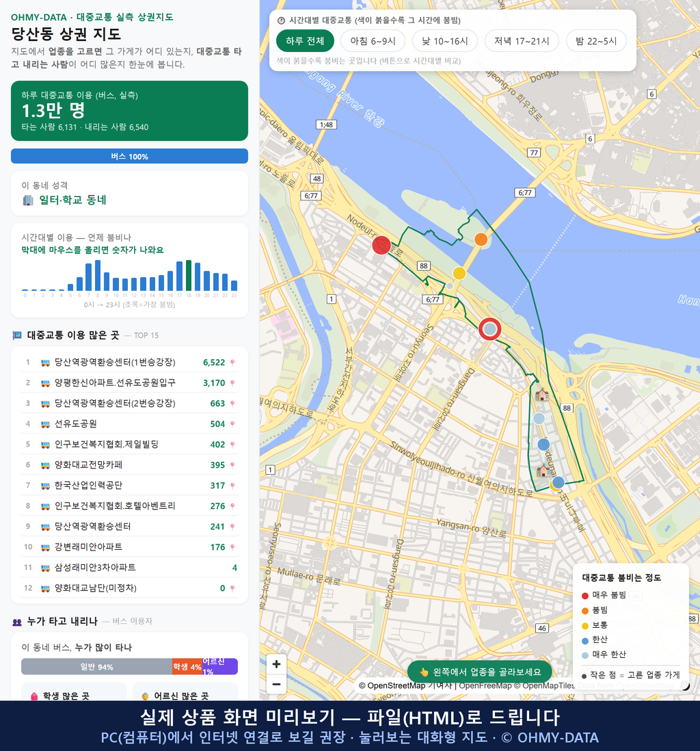Select the large solid red map marker
Image resolution: width=700 pixels, height=751 pixels.
click(381, 246)
